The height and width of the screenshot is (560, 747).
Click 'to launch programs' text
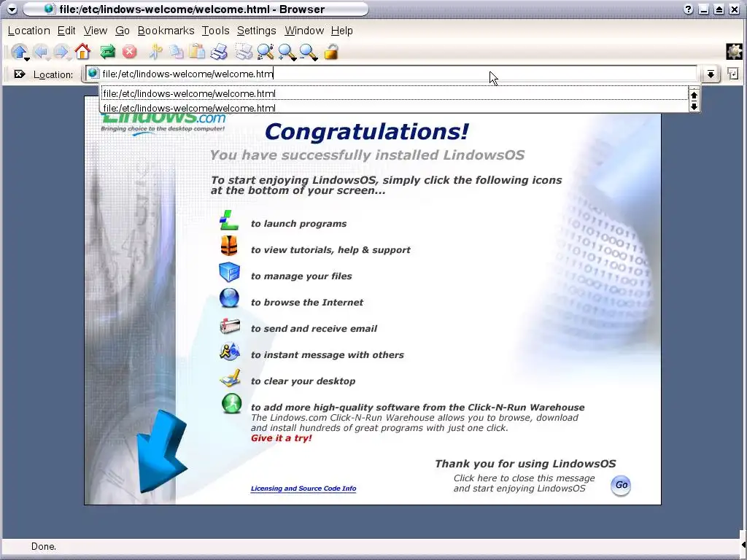298,224
